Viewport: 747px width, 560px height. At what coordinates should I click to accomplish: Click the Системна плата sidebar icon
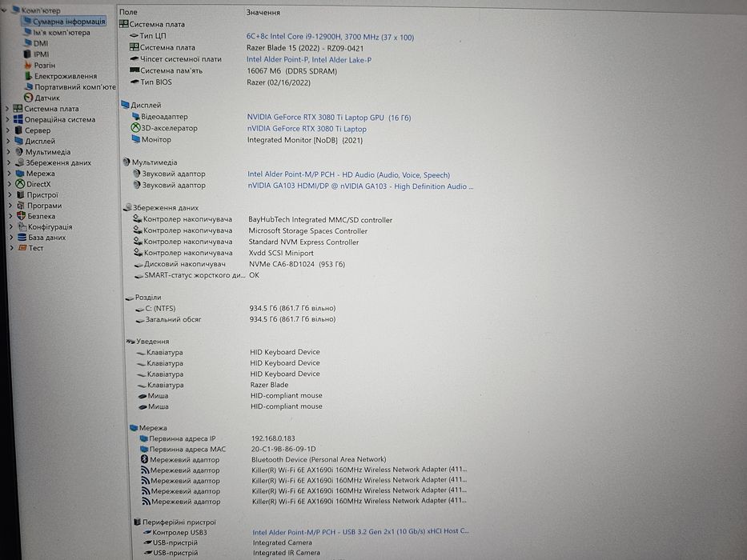pyautogui.click(x=18, y=109)
